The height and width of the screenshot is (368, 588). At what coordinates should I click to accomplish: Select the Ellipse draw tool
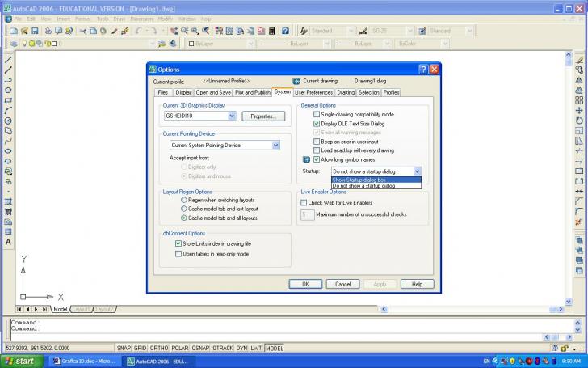tap(8, 151)
